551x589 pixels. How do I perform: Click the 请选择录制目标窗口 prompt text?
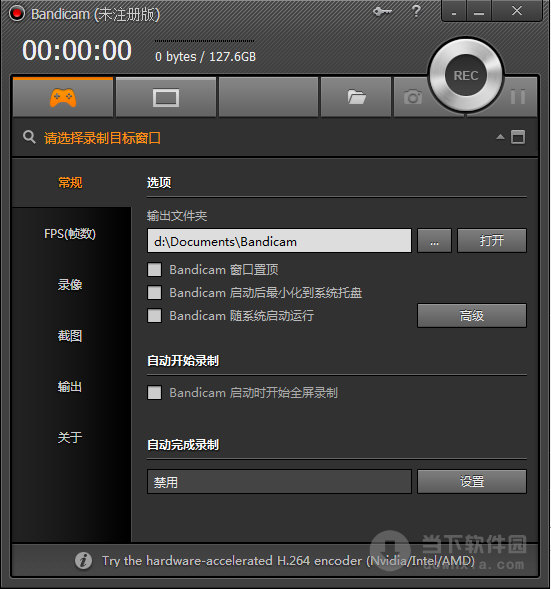102,138
